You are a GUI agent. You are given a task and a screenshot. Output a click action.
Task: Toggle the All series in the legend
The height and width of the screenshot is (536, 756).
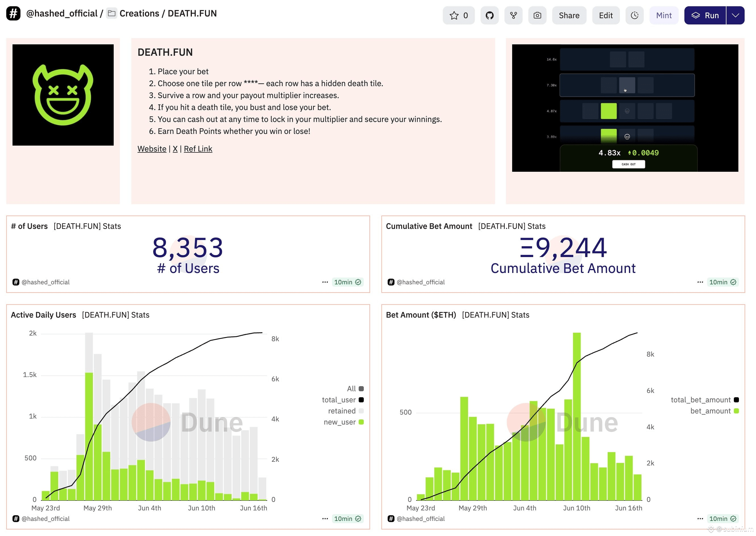coord(355,389)
